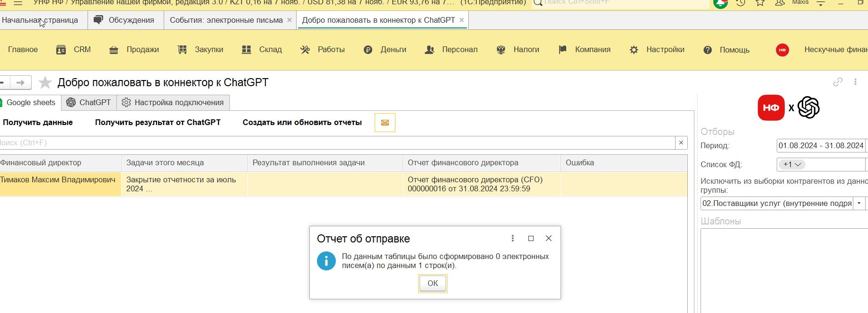Expand the Список ФД +1 selector
The image size is (868, 313).
click(792, 164)
